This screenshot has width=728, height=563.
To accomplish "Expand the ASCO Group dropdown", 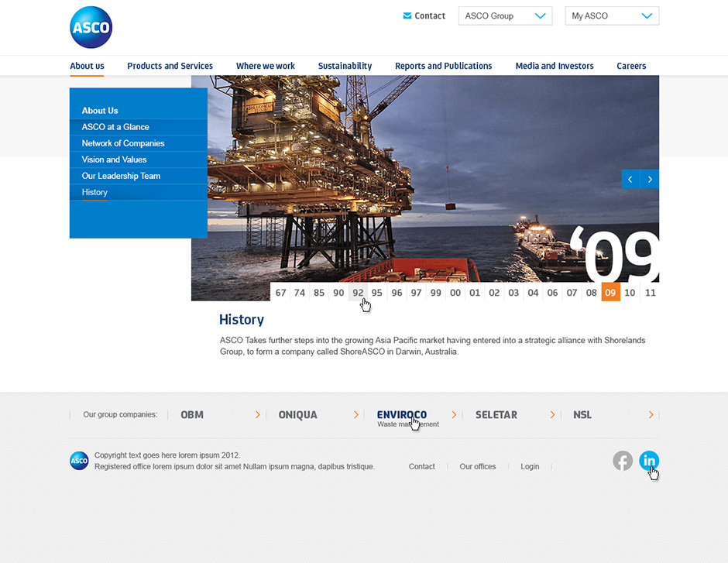I will point(505,15).
